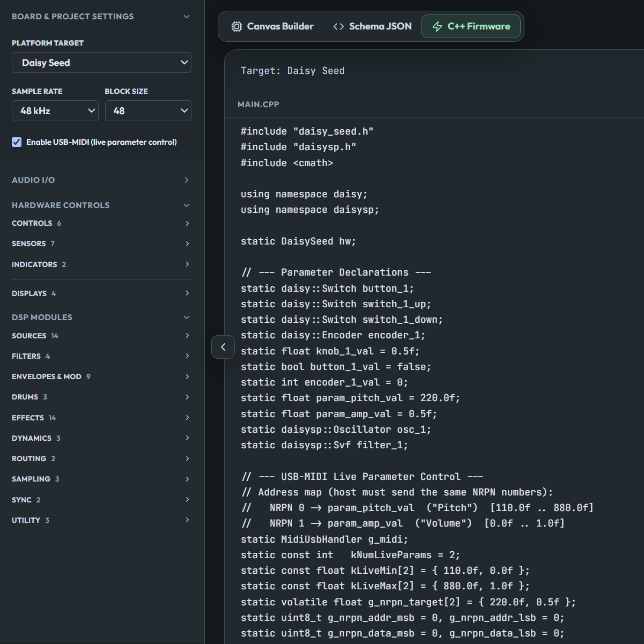The width and height of the screenshot is (644, 644).
Task: Expand the Drums category row
Action: tap(101, 397)
